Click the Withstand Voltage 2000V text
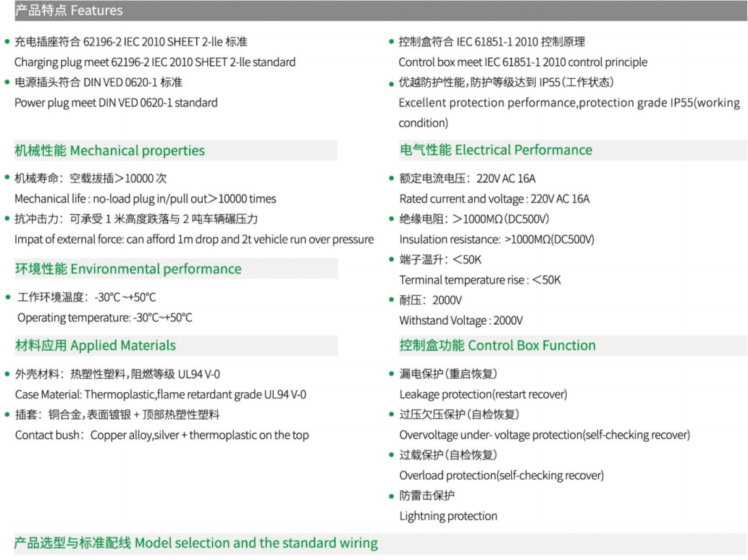This screenshot has height=560, width=748. [x=461, y=321]
